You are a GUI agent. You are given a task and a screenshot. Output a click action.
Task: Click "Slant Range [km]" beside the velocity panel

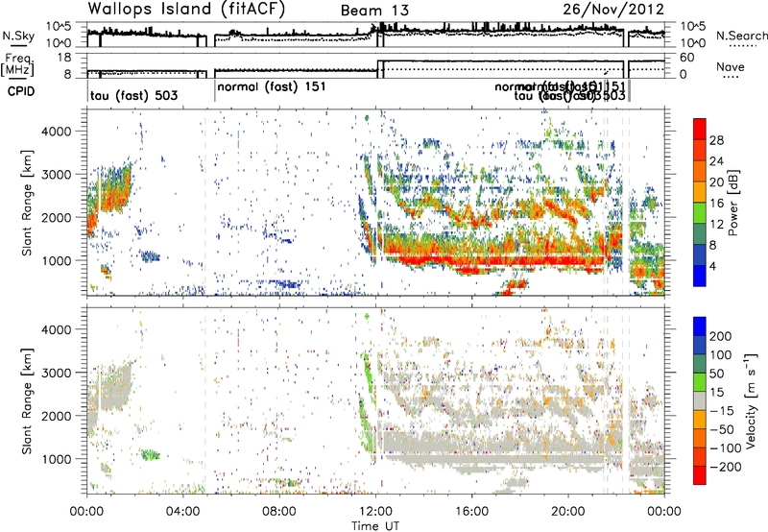click(27, 400)
